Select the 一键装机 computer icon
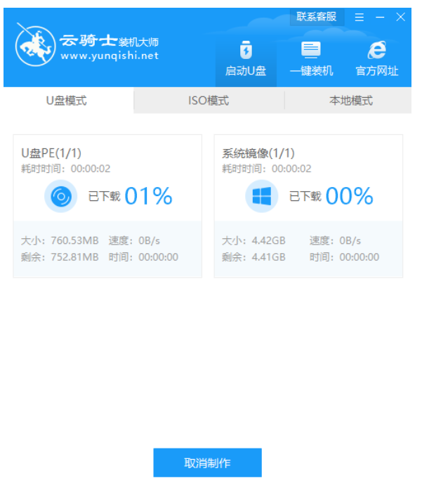Screen dimensions: 422x504 (311, 51)
